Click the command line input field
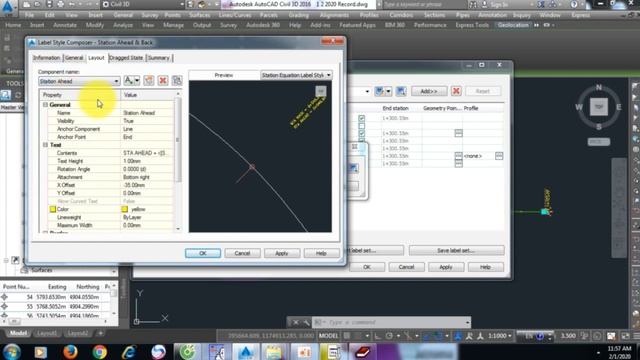 pos(392,322)
